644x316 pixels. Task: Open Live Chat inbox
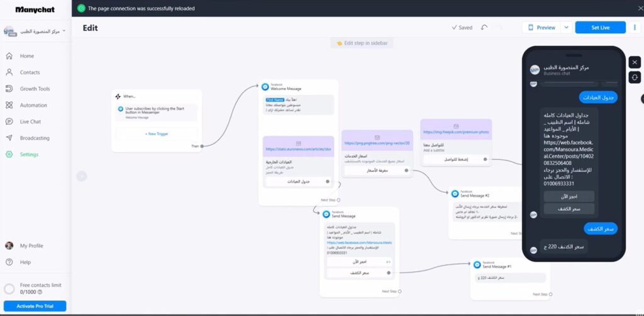pos(30,121)
